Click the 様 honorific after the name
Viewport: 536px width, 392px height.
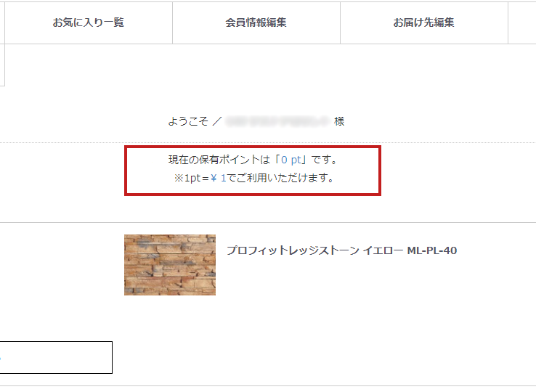(x=339, y=121)
